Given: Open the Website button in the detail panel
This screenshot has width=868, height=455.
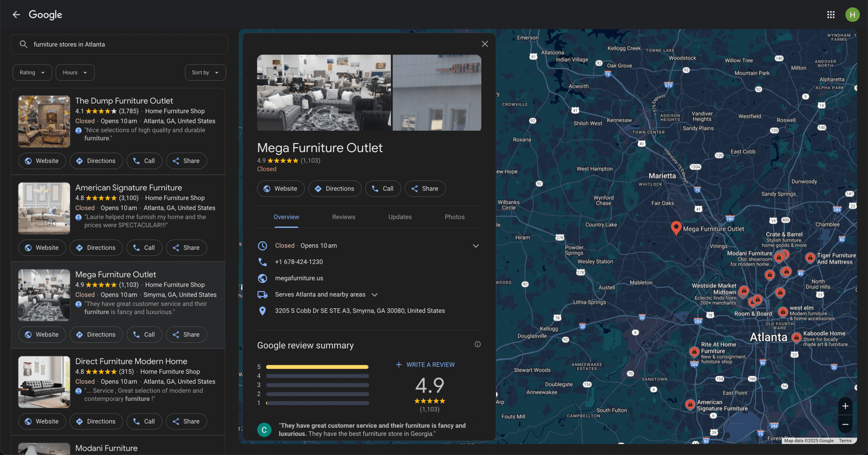Looking at the screenshot, I should click(280, 188).
